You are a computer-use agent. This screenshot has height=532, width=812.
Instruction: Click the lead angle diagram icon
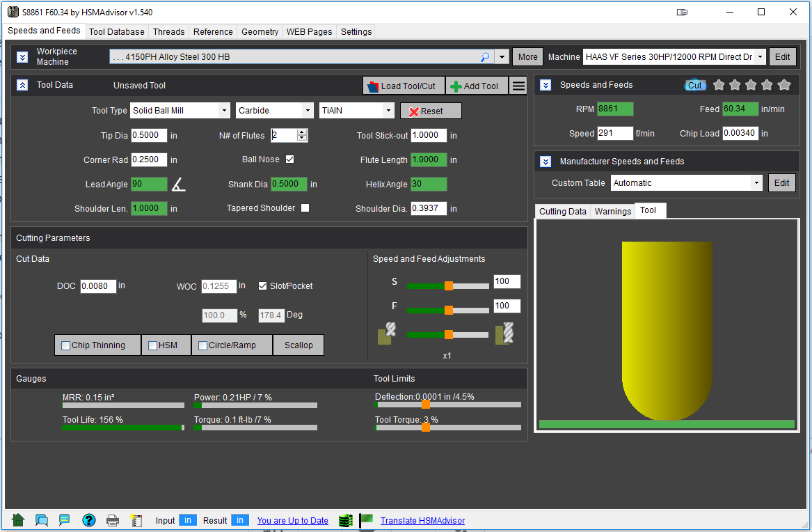point(179,185)
